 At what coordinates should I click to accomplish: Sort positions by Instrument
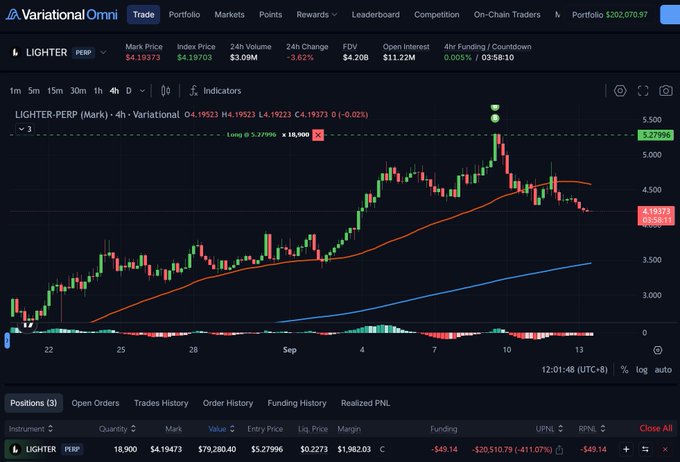coord(31,429)
